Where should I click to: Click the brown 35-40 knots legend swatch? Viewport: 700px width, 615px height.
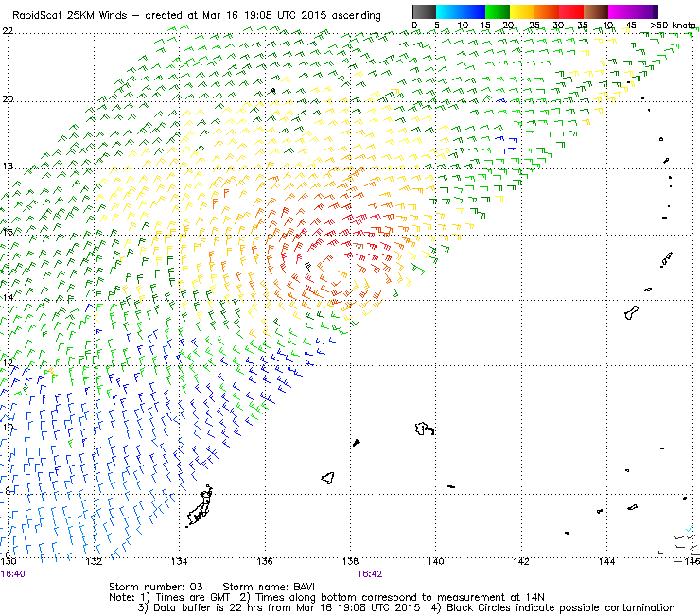click(596, 11)
